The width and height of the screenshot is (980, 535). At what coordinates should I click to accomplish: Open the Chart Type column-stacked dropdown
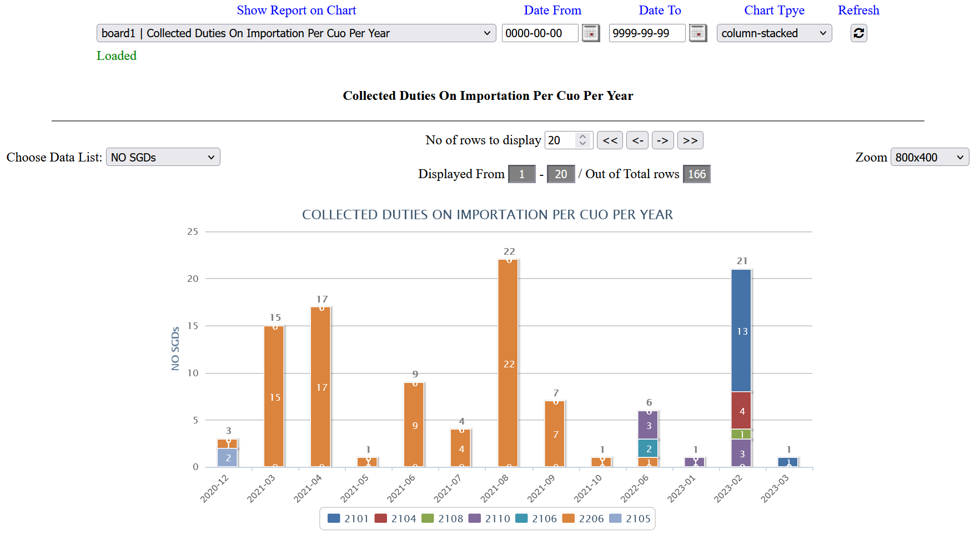click(x=773, y=33)
